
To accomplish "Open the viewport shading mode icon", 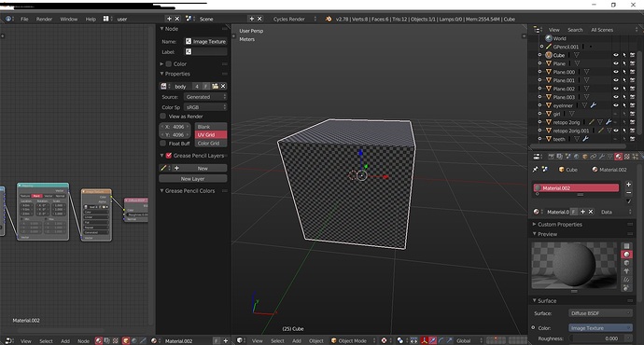I will 384,341.
